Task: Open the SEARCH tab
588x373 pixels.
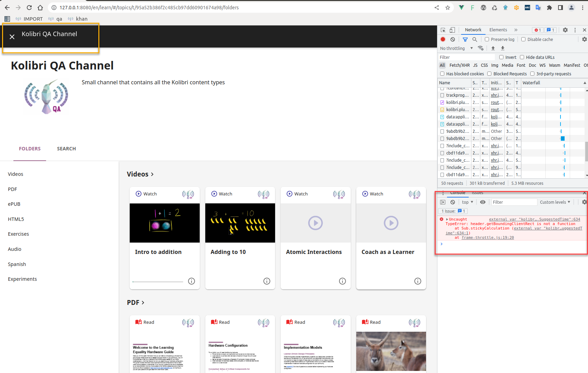Action: (x=66, y=149)
